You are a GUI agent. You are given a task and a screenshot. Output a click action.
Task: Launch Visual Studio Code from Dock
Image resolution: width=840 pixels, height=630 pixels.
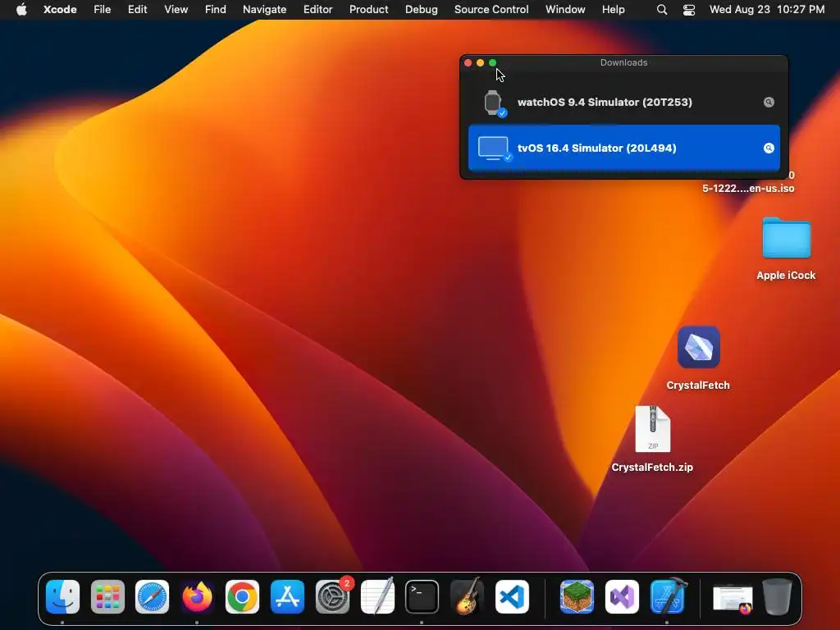(512, 596)
